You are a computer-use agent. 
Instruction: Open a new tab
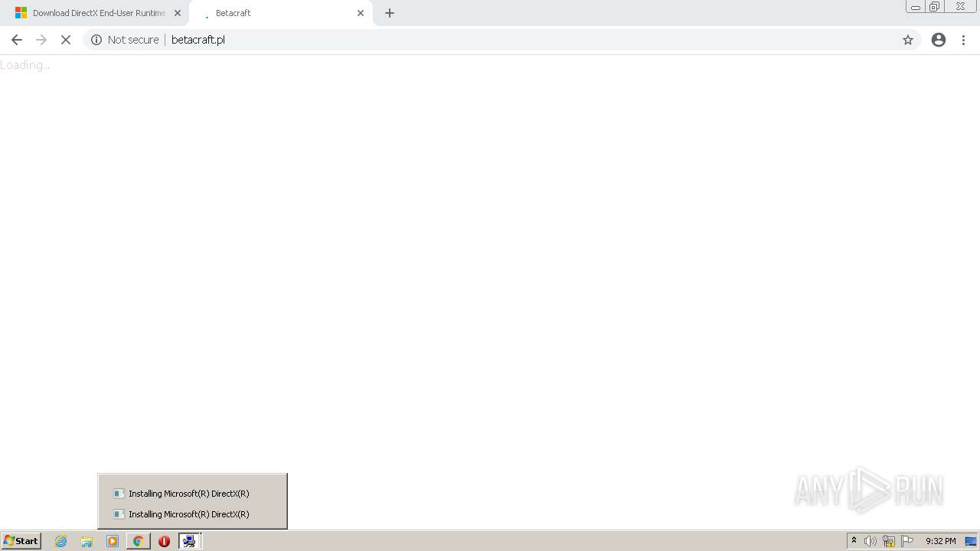[x=390, y=13]
